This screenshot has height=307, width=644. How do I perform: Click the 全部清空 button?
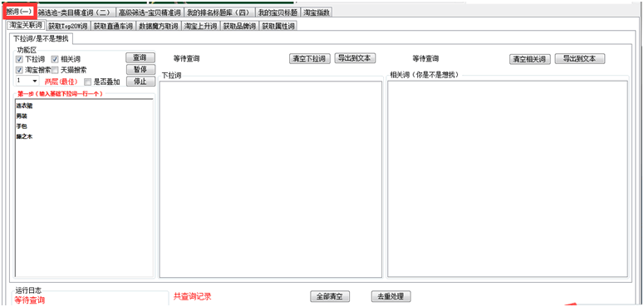[x=330, y=296]
